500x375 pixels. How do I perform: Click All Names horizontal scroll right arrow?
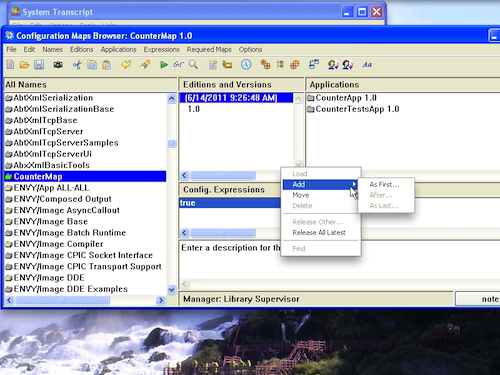161,300
